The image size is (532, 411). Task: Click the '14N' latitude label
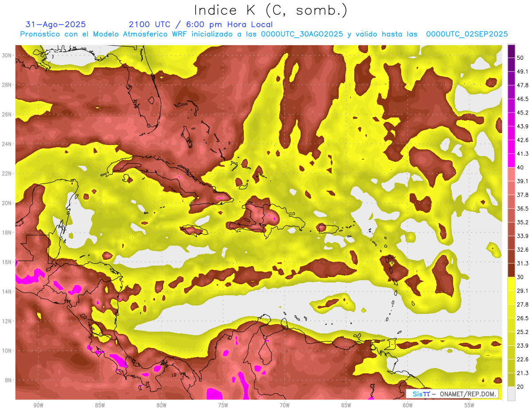tap(7, 291)
